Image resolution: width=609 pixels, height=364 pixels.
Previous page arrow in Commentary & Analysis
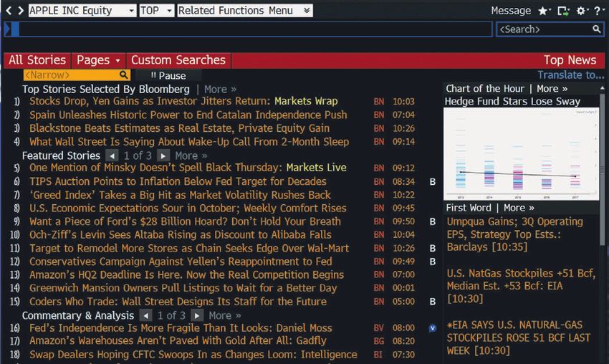coord(145,315)
